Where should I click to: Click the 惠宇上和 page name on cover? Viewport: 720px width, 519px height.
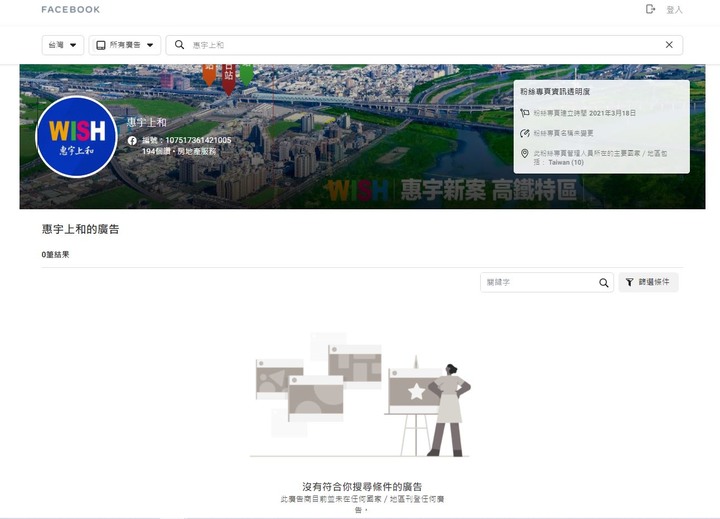pos(146,122)
